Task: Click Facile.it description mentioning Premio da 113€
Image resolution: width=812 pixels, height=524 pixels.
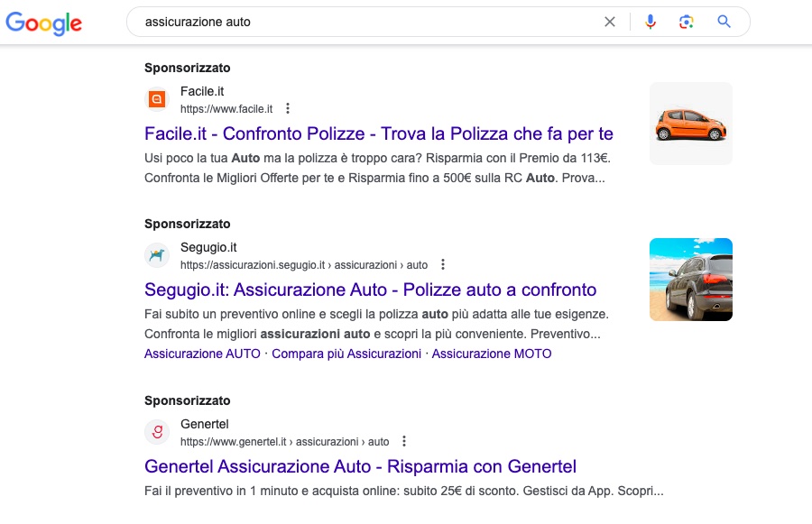Action: coord(377,168)
